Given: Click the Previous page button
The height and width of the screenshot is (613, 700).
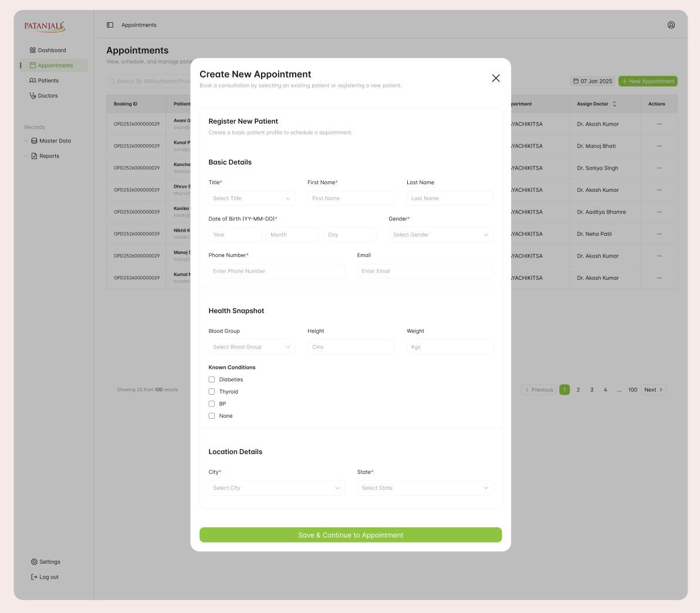Looking at the screenshot, I should [539, 390].
